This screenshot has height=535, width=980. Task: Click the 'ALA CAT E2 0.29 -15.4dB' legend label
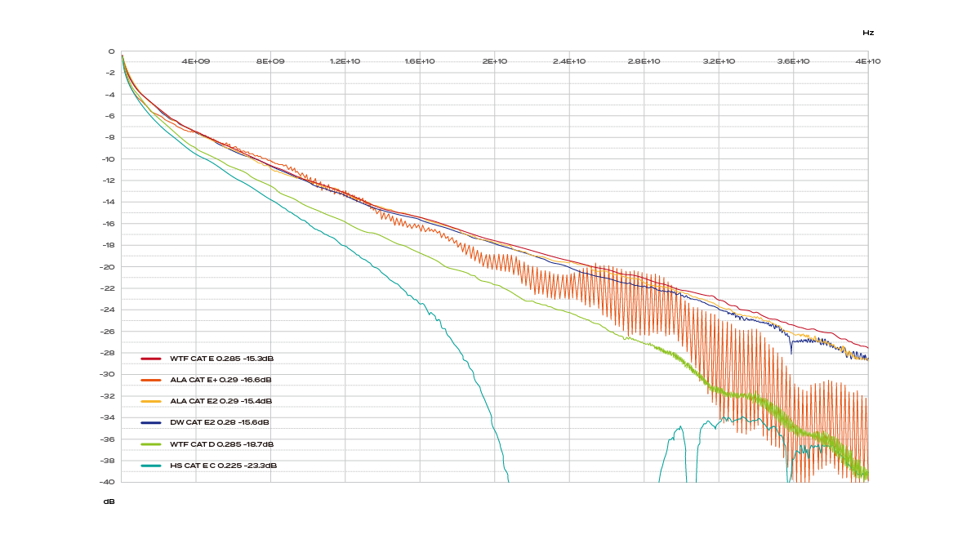point(220,401)
